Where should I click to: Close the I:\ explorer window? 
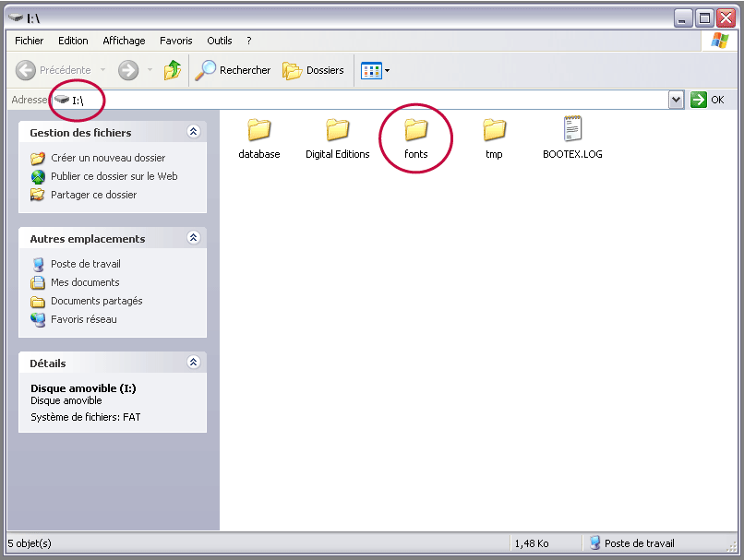[726, 18]
